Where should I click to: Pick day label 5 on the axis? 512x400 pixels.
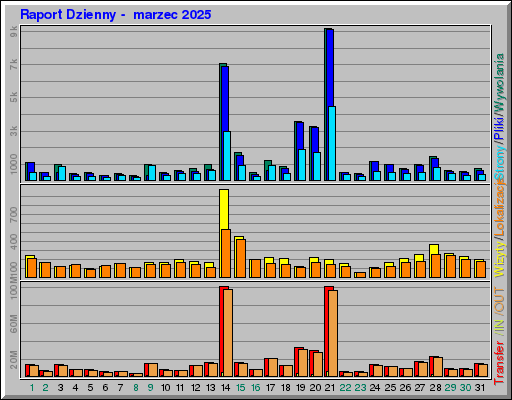pos(90,388)
